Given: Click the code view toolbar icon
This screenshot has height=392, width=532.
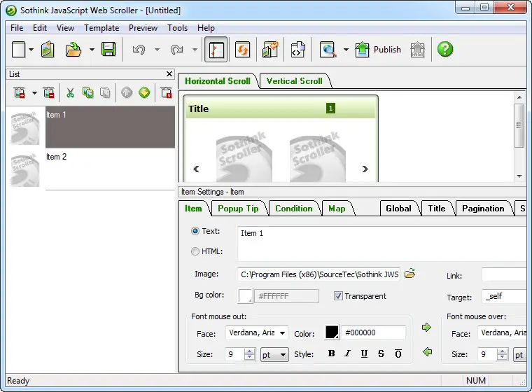Looking at the screenshot, I should click(x=297, y=50).
